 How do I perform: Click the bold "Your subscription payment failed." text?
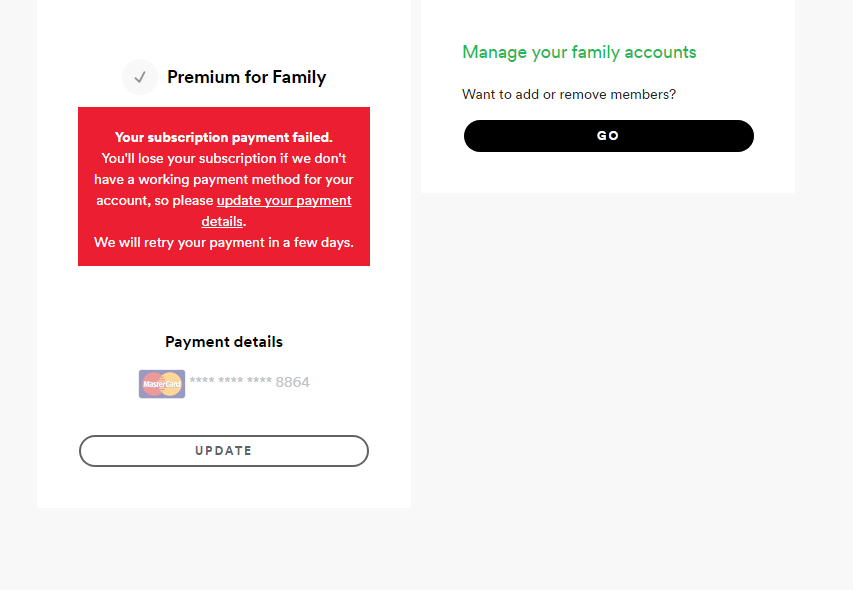(224, 138)
